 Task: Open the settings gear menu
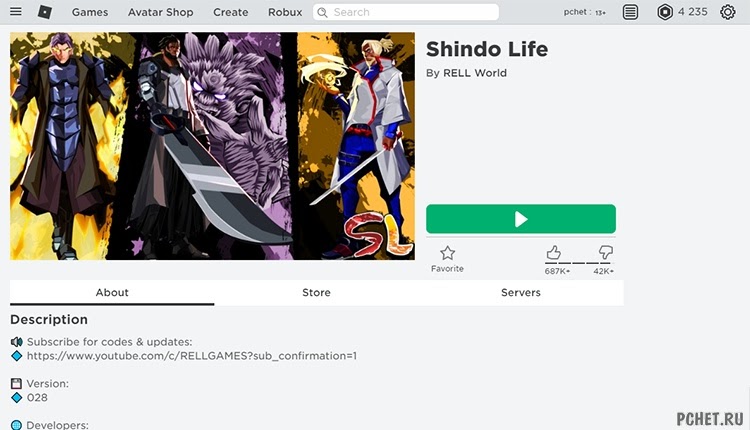[x=728, y=12]
